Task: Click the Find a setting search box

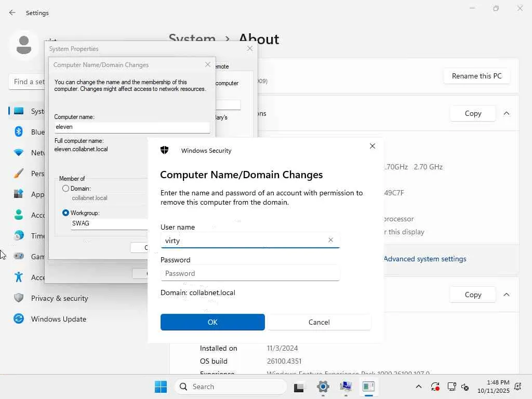Action: [27, 82]
